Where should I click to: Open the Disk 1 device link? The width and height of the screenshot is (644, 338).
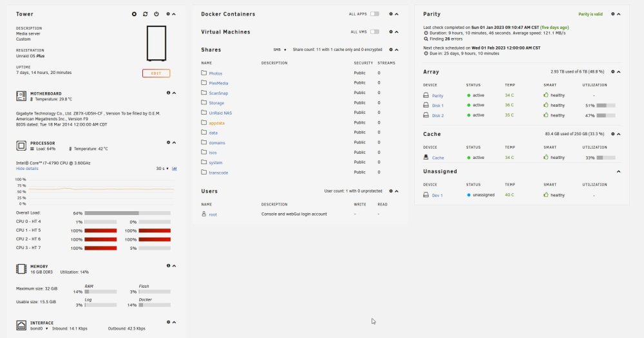coord(438,106)
